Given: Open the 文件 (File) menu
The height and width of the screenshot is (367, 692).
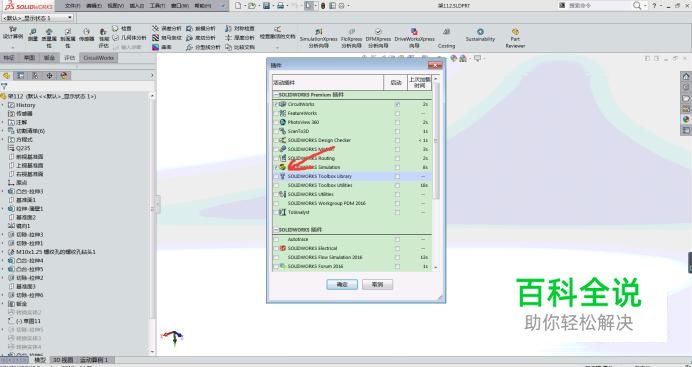Looking at the screenshot, I should (72, 6).
